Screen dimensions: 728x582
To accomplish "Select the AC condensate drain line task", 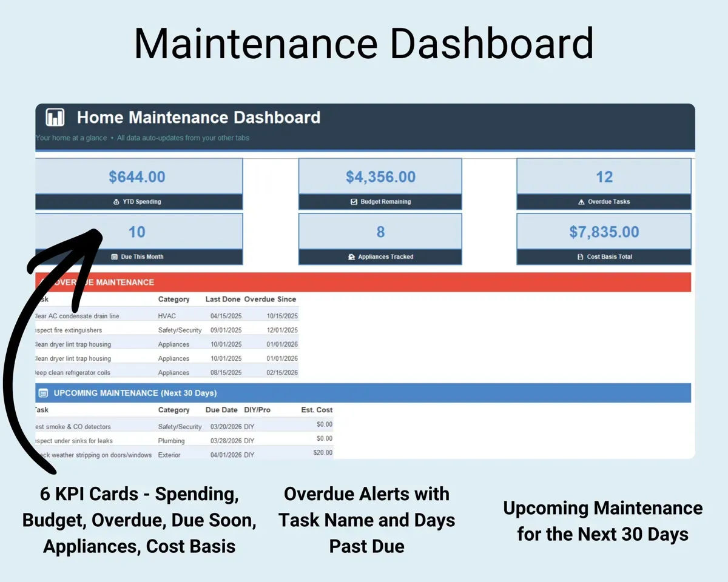I will pos(77,316).
